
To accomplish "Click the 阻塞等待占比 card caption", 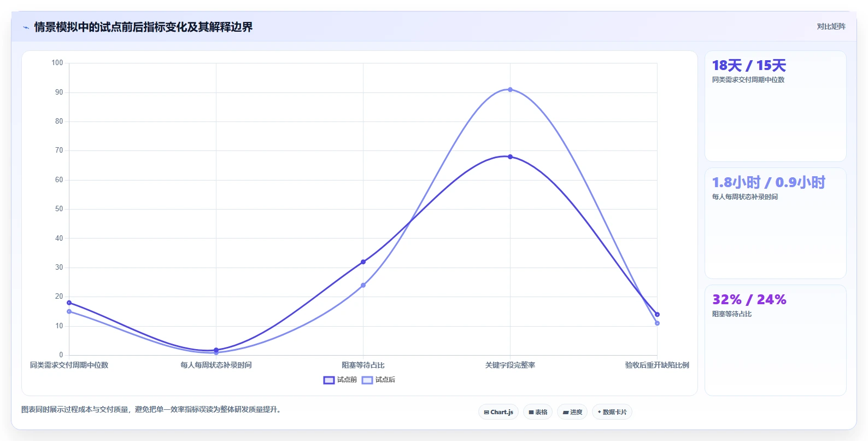I will [731, 314].
